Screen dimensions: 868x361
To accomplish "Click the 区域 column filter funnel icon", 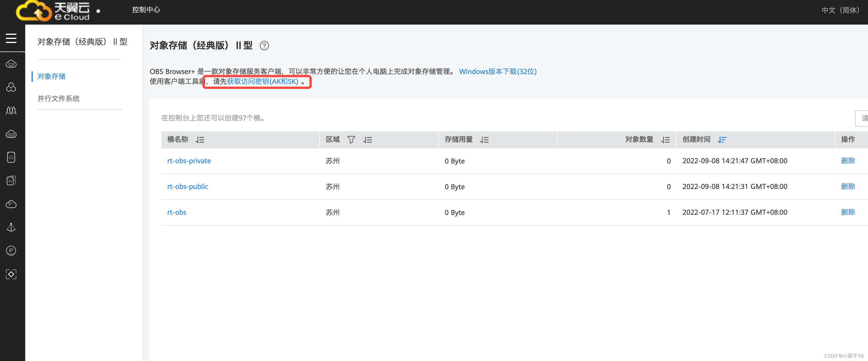I will pos(351,140).
